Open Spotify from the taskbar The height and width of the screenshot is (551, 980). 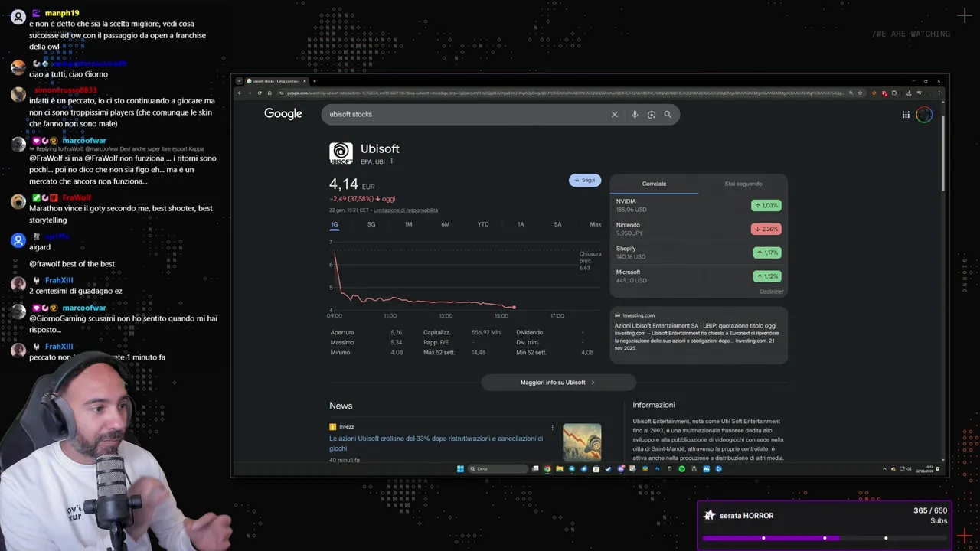681,469
